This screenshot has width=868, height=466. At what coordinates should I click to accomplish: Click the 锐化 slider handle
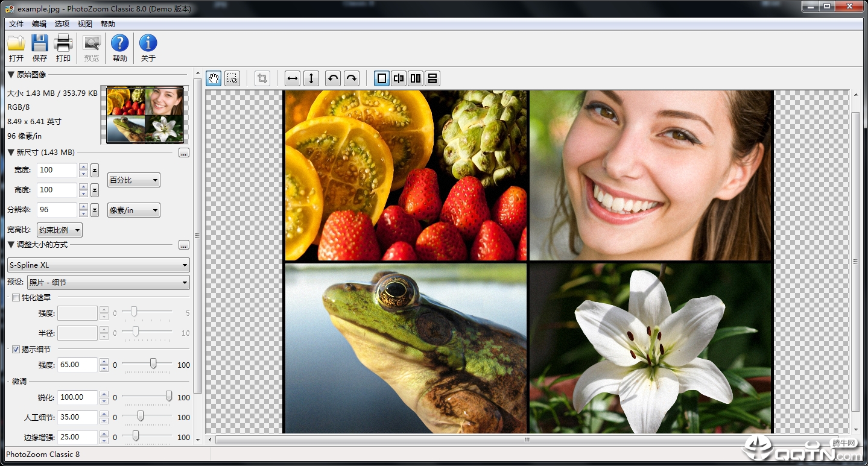(169, 396)
